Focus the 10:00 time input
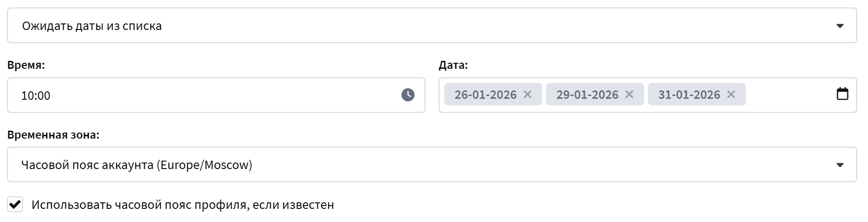Image resolution: width=868 pixels, height=222 pixels. pyautogui.click(x=187, y=96)
